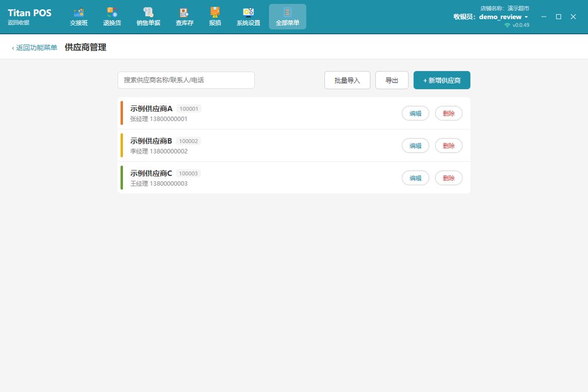Screen dimensions: 588x392
Task: Focus the supplier search input field
Action: [x=186, y=80]
